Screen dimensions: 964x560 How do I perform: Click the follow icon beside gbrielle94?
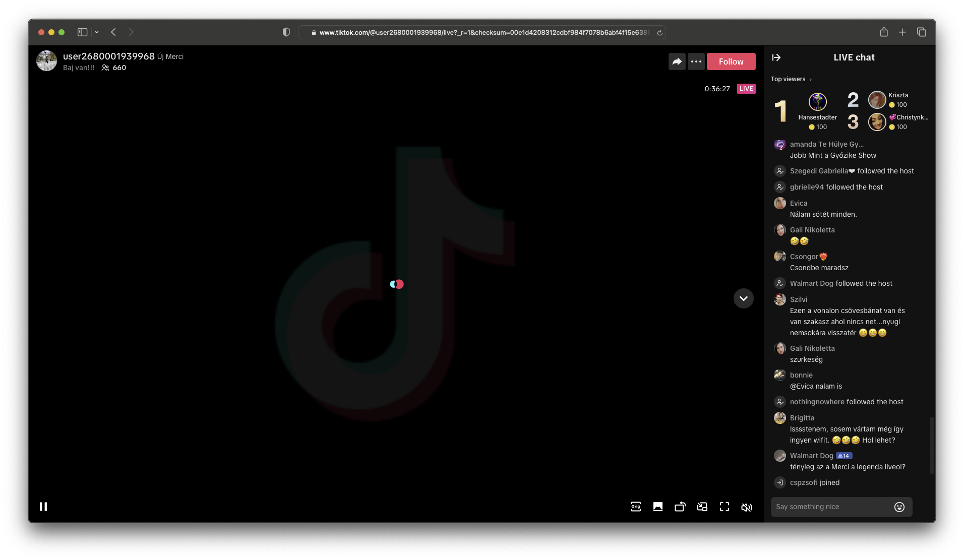click(780, 187)
